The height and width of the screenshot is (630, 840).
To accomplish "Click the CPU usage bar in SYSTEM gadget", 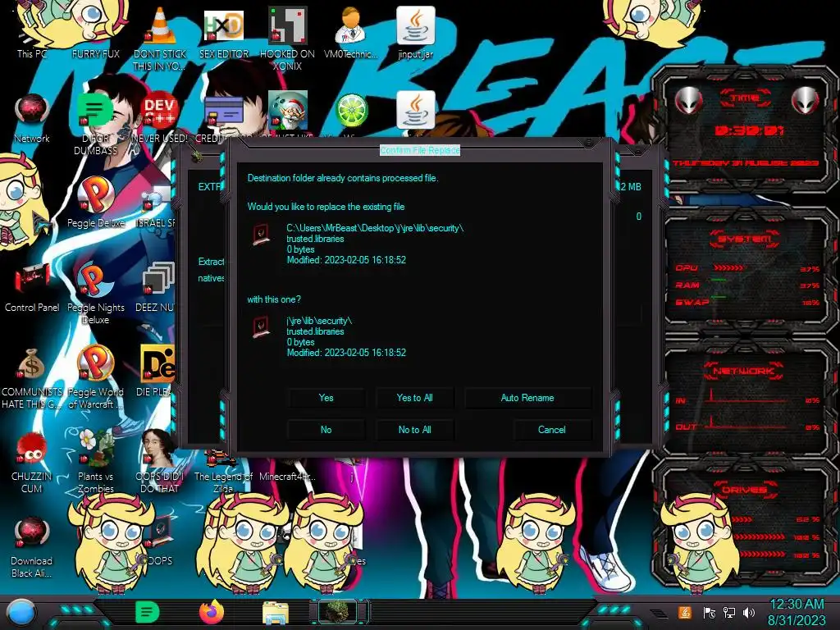I will pos(728,267).
